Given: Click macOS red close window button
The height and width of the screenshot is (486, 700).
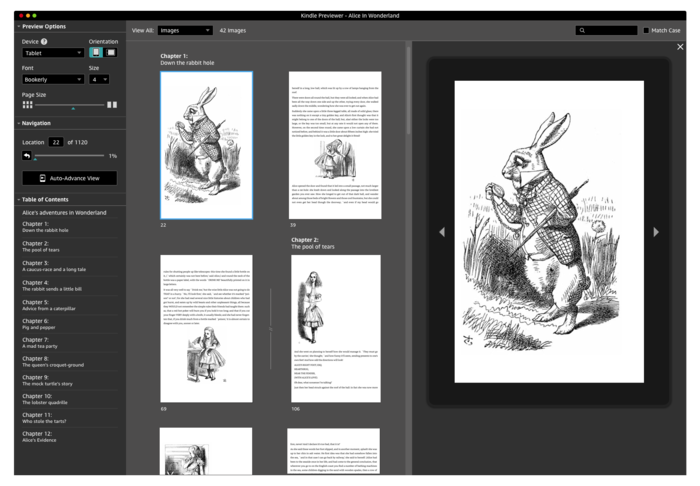Looking at the screenshot, I should (x=21, y=16).
